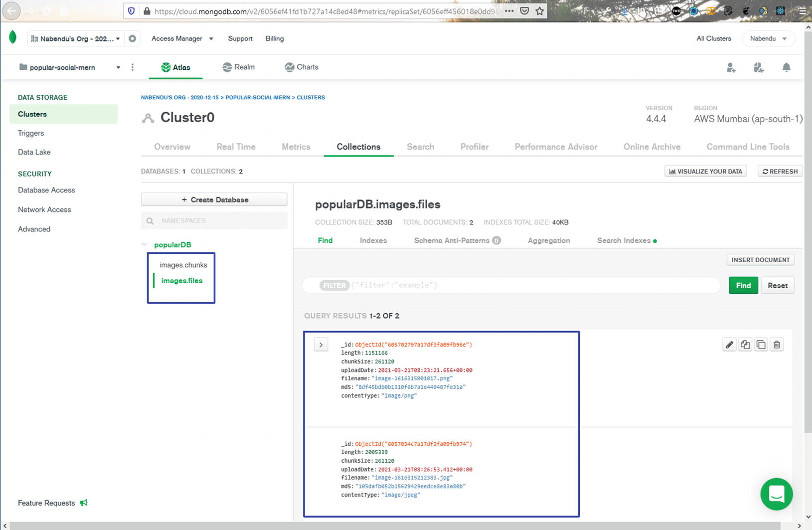Screen dimensions: 812x530
Task: Click the clone document icon
Action: point(745,345)
